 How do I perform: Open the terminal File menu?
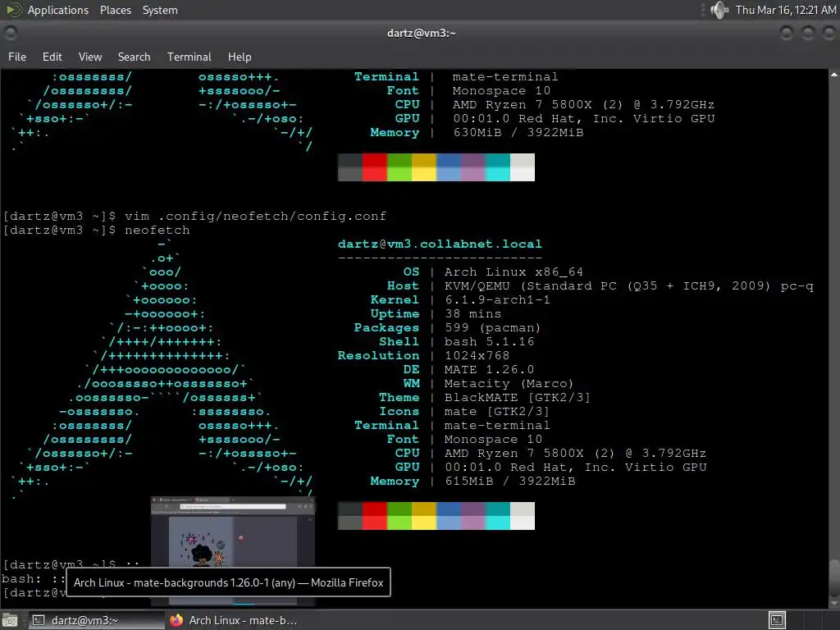(x=17, y=57)
